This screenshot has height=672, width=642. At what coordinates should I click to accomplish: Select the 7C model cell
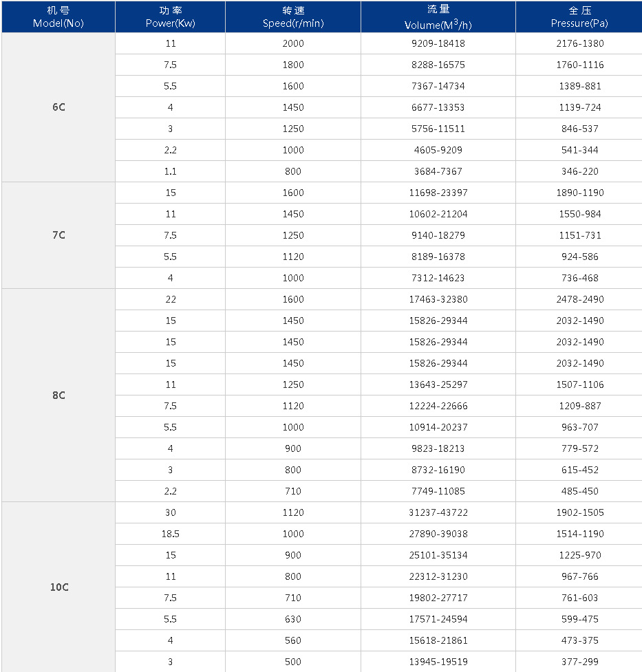tap(58, 235)
